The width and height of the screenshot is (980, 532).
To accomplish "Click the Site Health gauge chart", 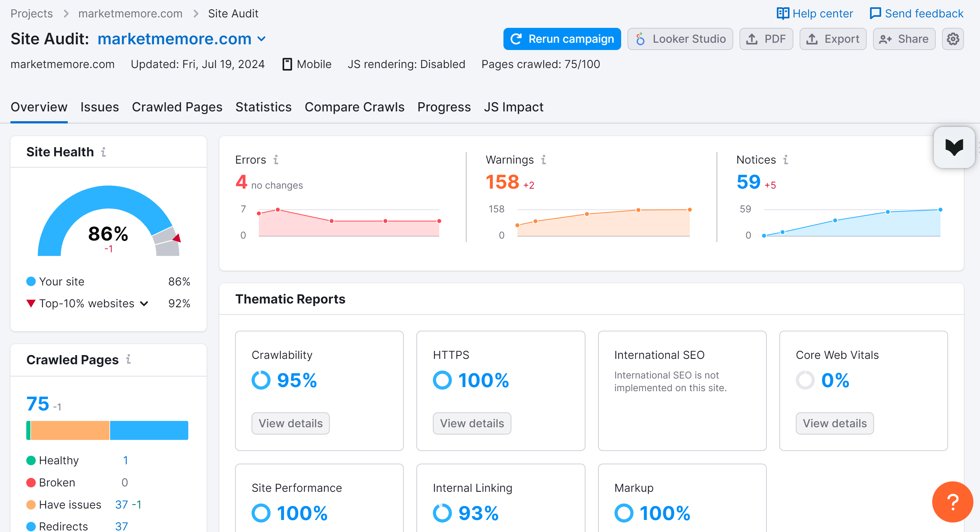I will (x=109, y=221).
